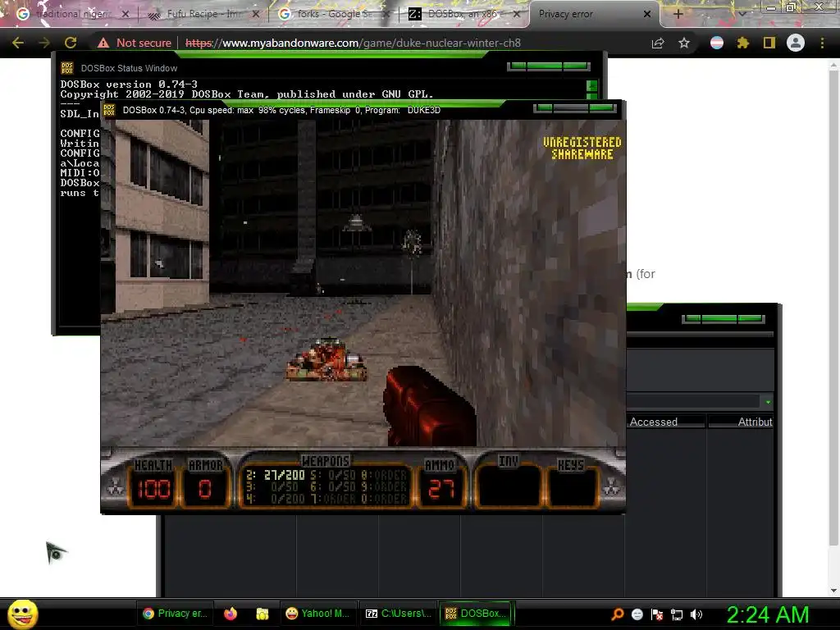Click the round white tray icon
Image resolution: width=840 pixels, height=630 pixels.
coord(637,614)
